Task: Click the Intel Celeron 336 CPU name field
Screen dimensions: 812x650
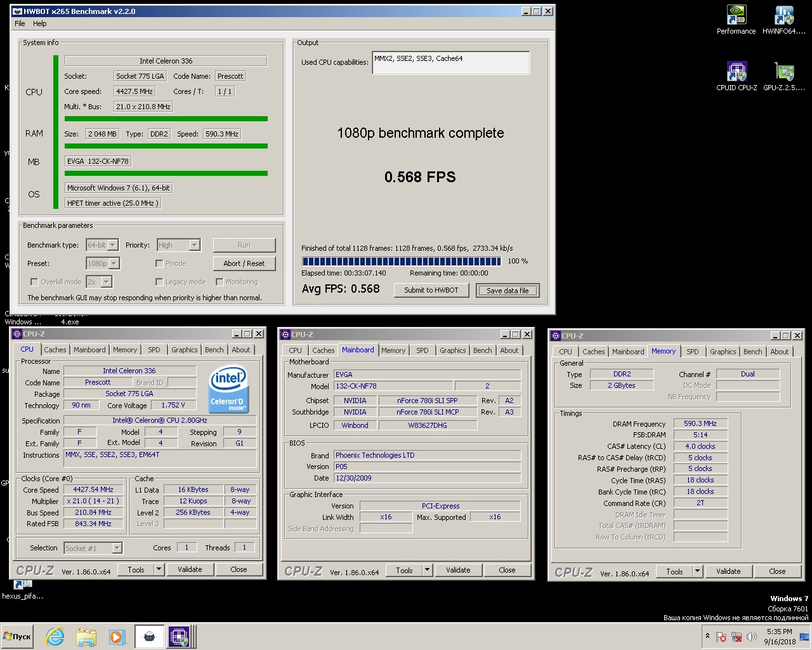Action: pyautogui.click(x=166, y=61)
